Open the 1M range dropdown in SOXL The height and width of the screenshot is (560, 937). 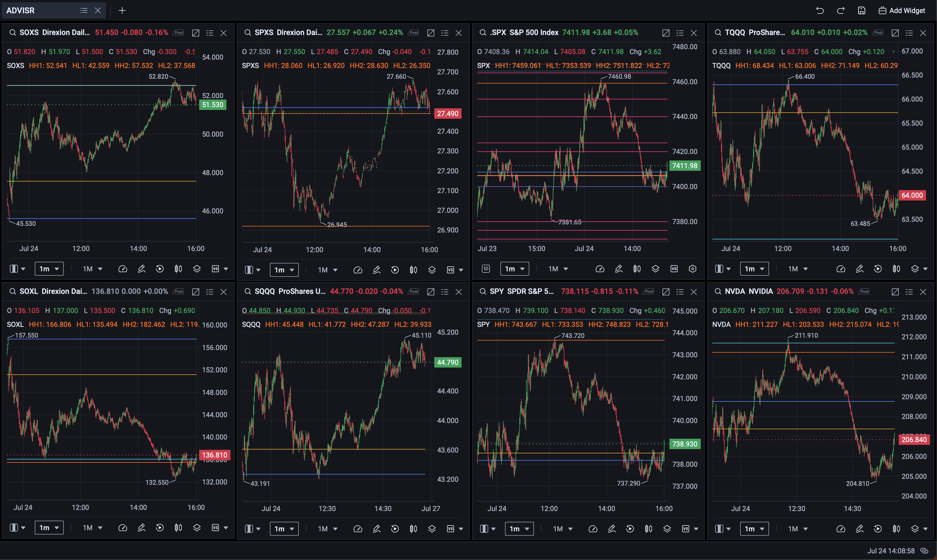[92, 528]
